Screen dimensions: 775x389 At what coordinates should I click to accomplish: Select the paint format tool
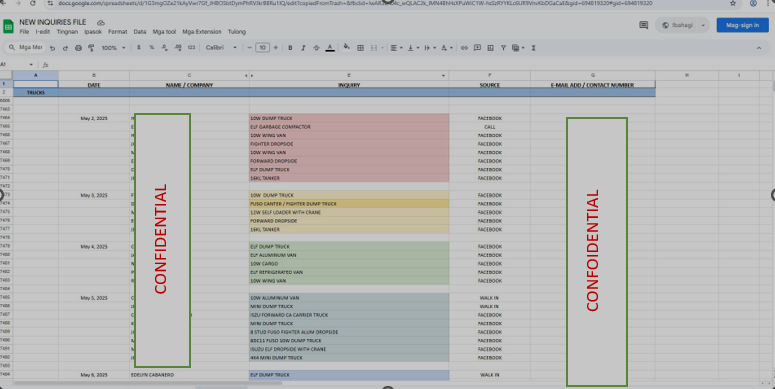click(91, 48)
